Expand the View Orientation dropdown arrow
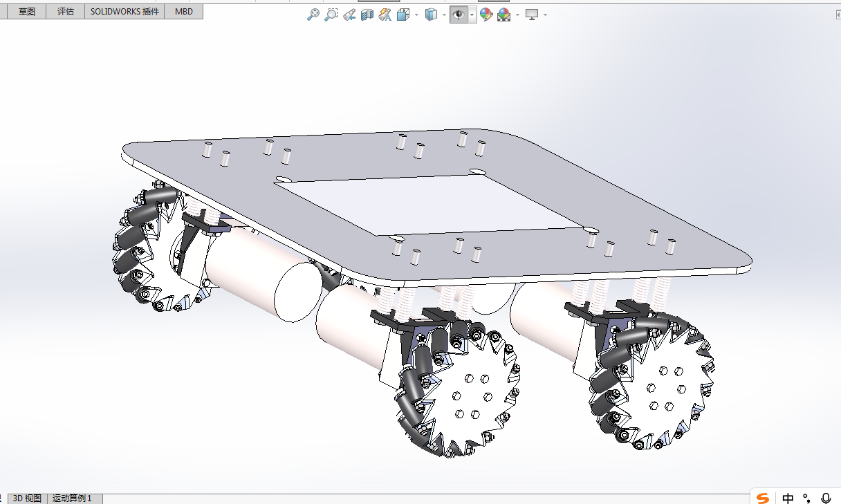 [416, 15]
